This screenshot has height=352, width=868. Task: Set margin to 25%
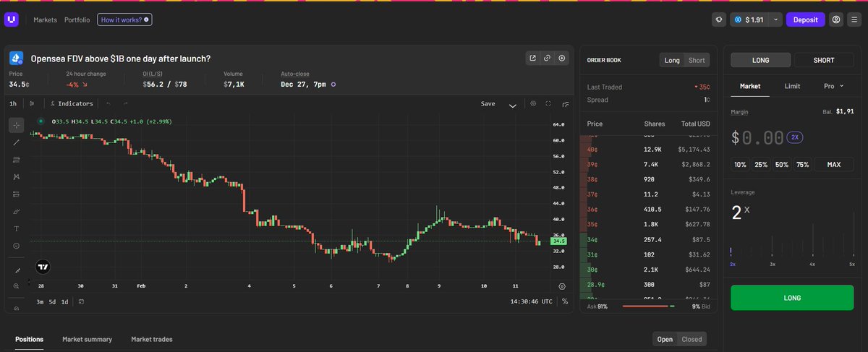pos(761,165)
